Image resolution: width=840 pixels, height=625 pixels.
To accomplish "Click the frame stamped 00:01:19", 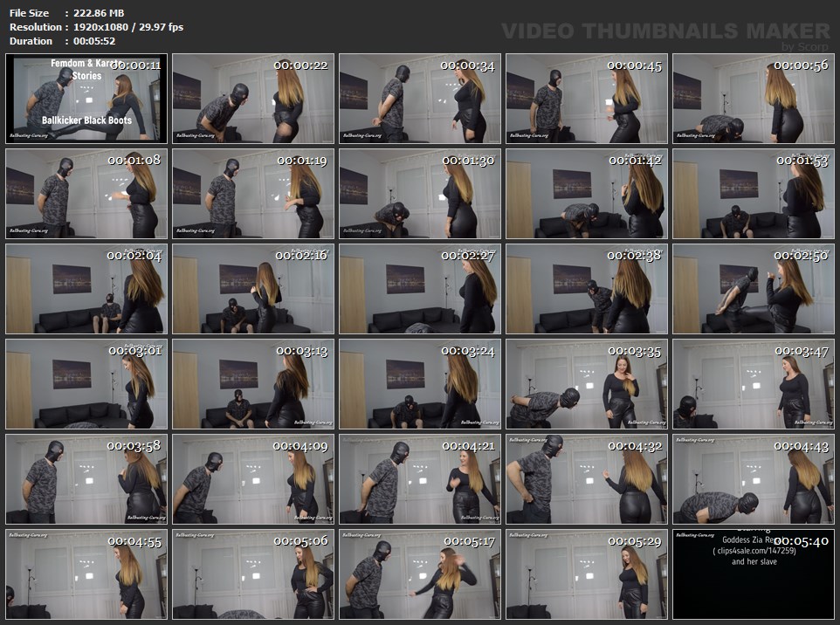I will (x=253, y=194).
